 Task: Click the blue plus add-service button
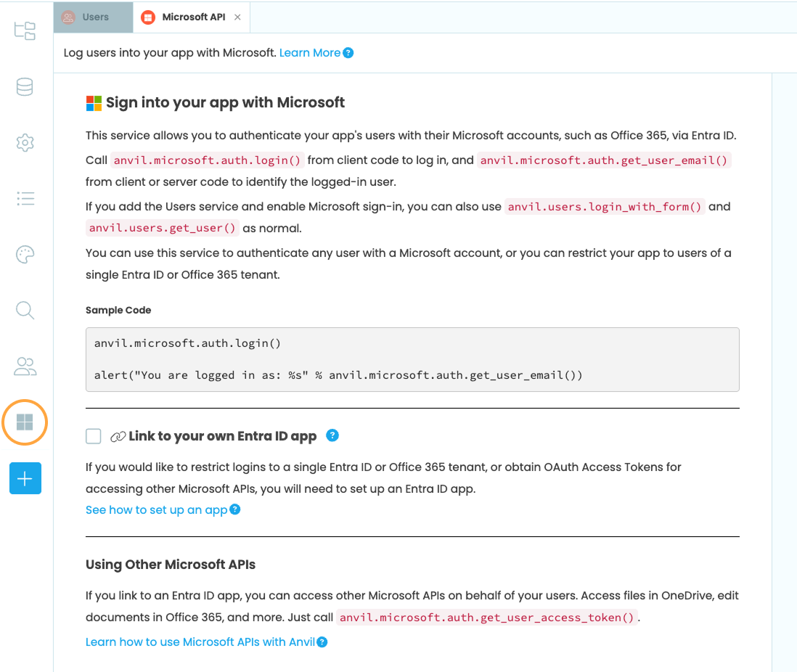click(25, 478)
